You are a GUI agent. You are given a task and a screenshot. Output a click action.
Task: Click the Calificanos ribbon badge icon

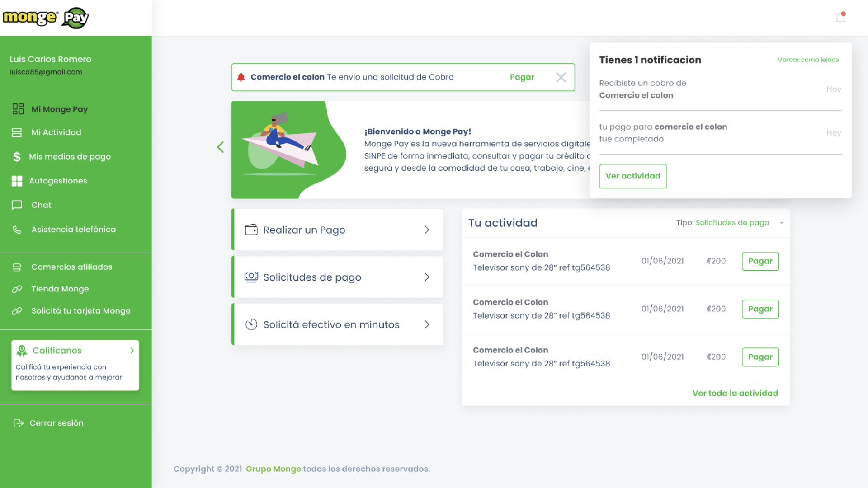[x=22, y=351]
